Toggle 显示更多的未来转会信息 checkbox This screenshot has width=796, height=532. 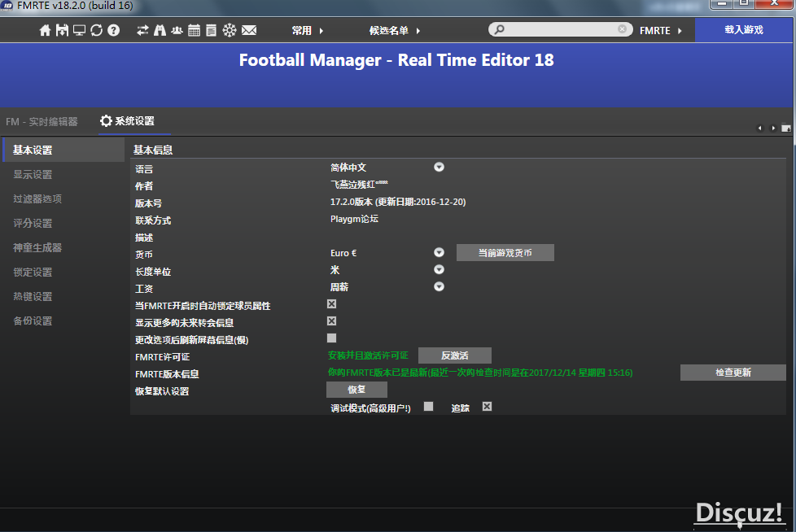(x=331, y=321)
